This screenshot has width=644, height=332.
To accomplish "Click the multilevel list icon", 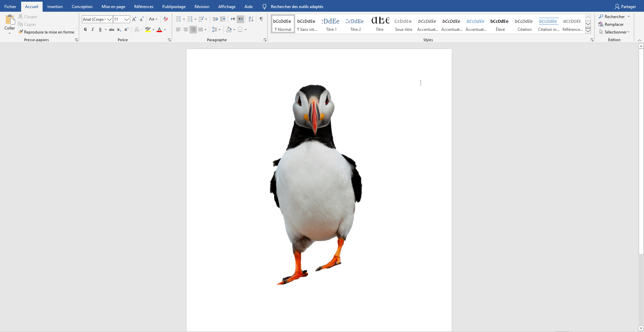I will point(201,19).
